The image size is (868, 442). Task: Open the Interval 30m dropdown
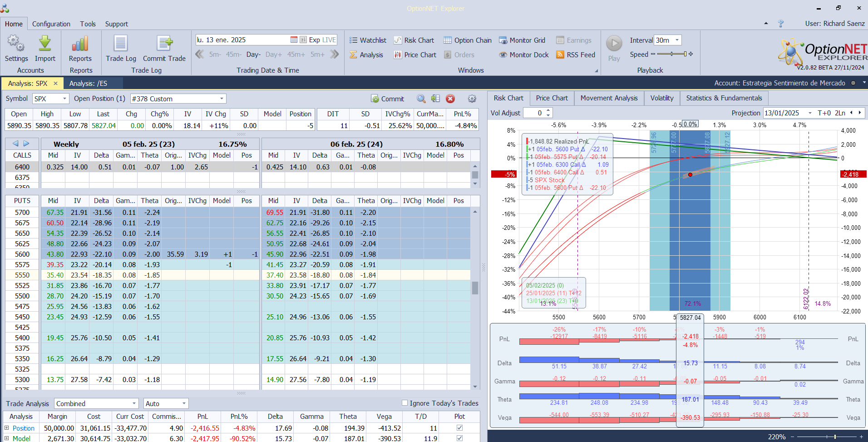677,40
